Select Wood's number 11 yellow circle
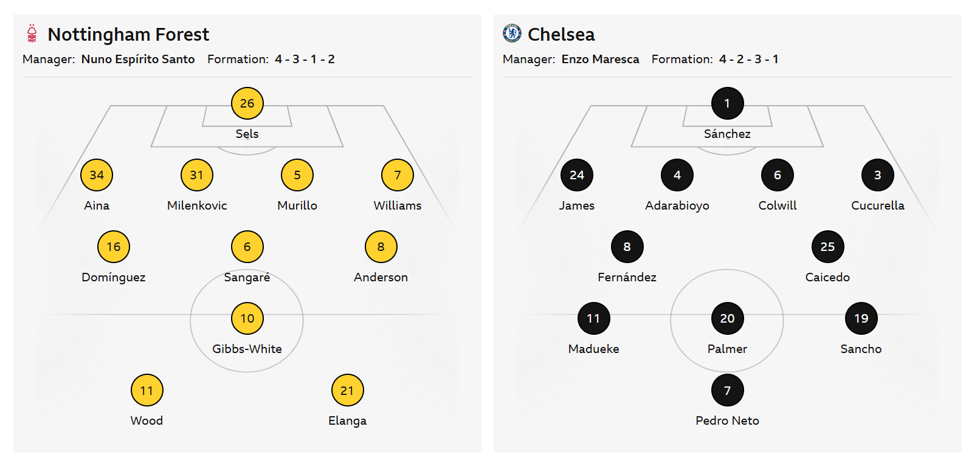 coord(147,390)
